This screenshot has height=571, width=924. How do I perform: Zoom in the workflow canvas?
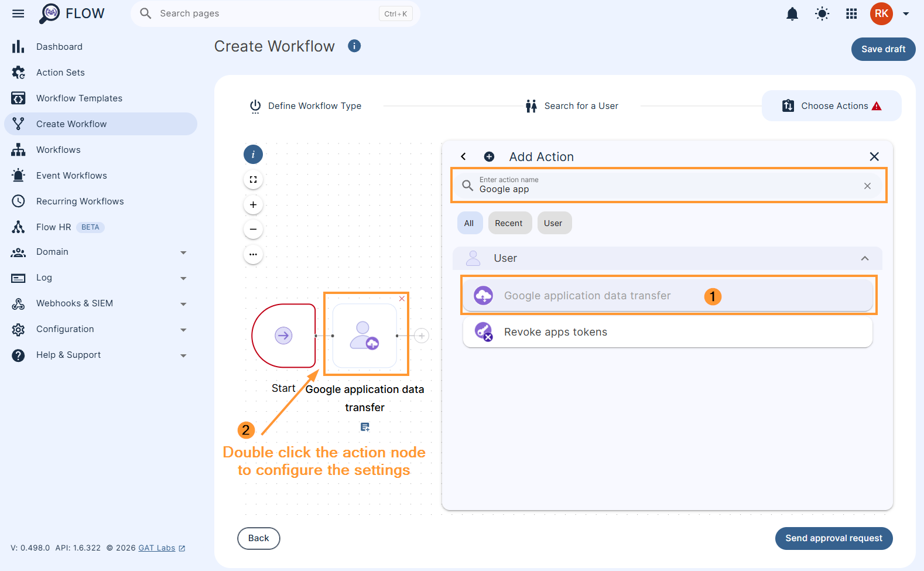click(x=253, y=205)
